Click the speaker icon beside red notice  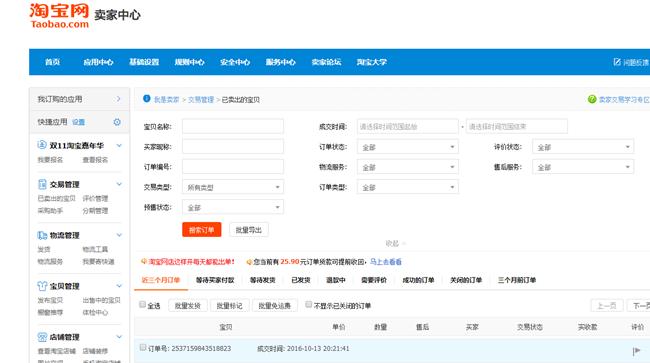click(144, 261)
